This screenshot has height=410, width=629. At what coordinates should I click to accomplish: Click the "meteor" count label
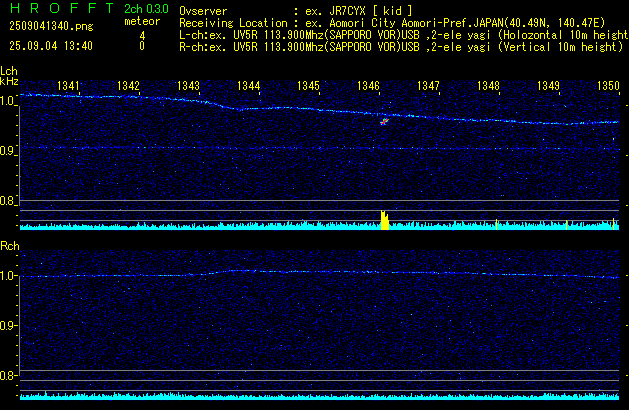pos(142,21)
